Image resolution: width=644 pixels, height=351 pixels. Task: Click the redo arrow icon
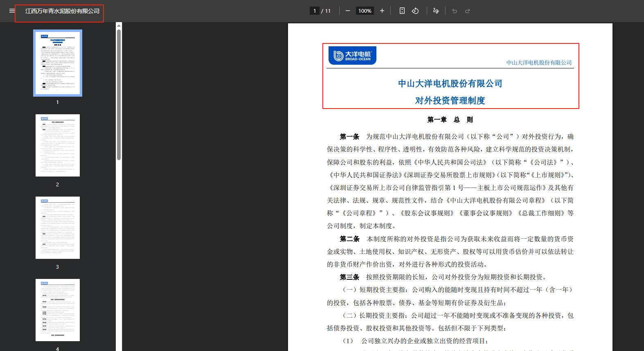[x=468, y=11]
